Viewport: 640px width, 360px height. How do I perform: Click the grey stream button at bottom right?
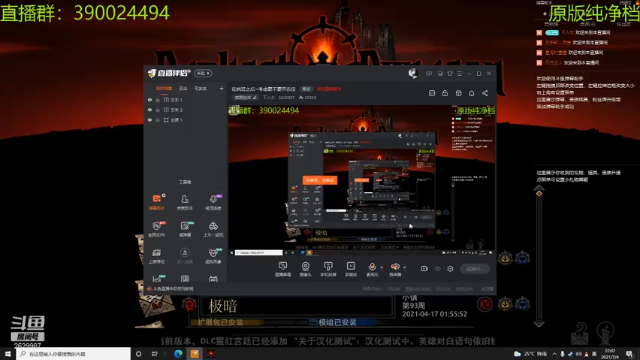pyautogui.click(x=475, y=269)
